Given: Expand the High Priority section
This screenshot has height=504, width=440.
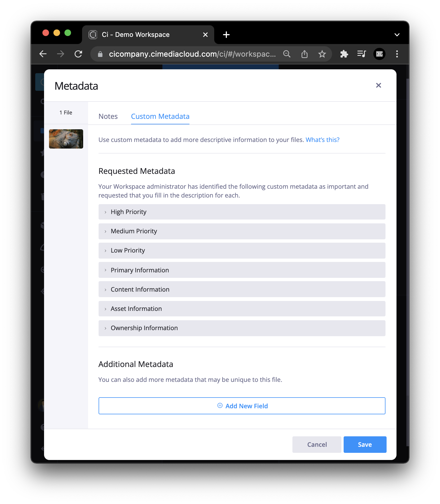Looking at the screenshot, I should (242, 212).
